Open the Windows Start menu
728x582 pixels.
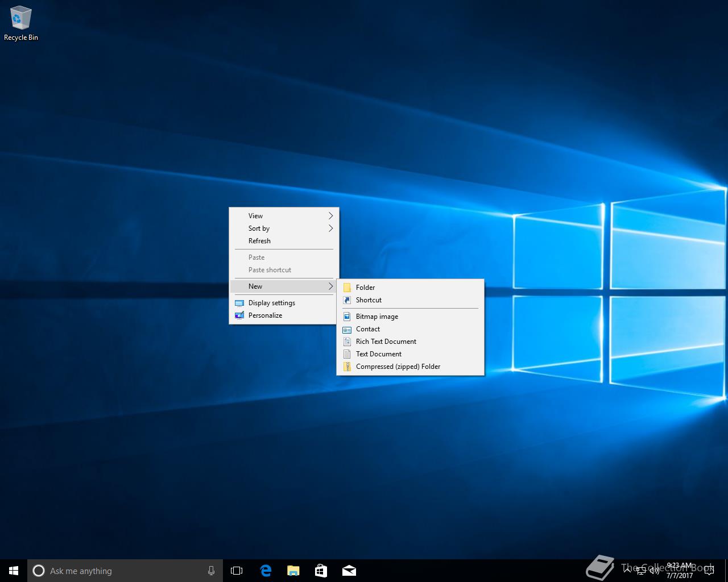tap(14, 571)
